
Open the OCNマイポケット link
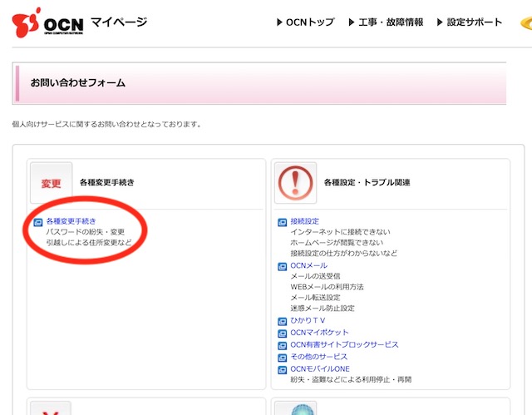coord(319,333)
